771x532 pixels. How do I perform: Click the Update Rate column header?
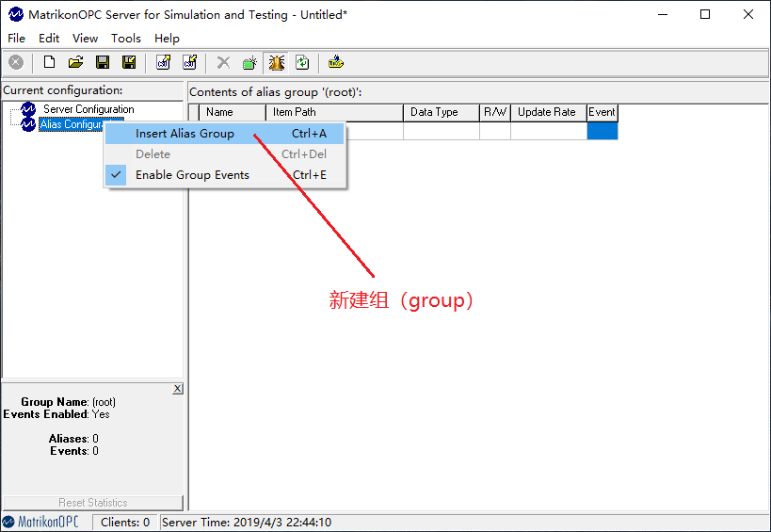[549, 112]
